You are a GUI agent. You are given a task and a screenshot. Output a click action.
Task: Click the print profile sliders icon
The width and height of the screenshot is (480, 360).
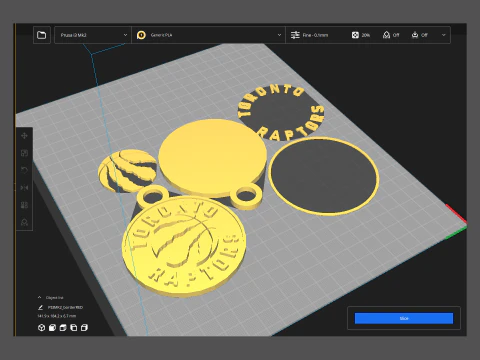pyautogui.click(x=295, y=35)
